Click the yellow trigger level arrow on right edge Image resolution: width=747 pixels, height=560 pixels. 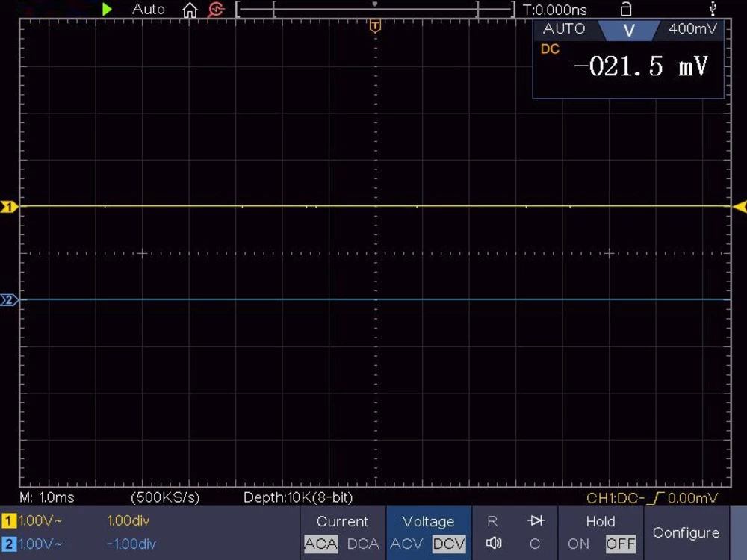pos(740,206)
